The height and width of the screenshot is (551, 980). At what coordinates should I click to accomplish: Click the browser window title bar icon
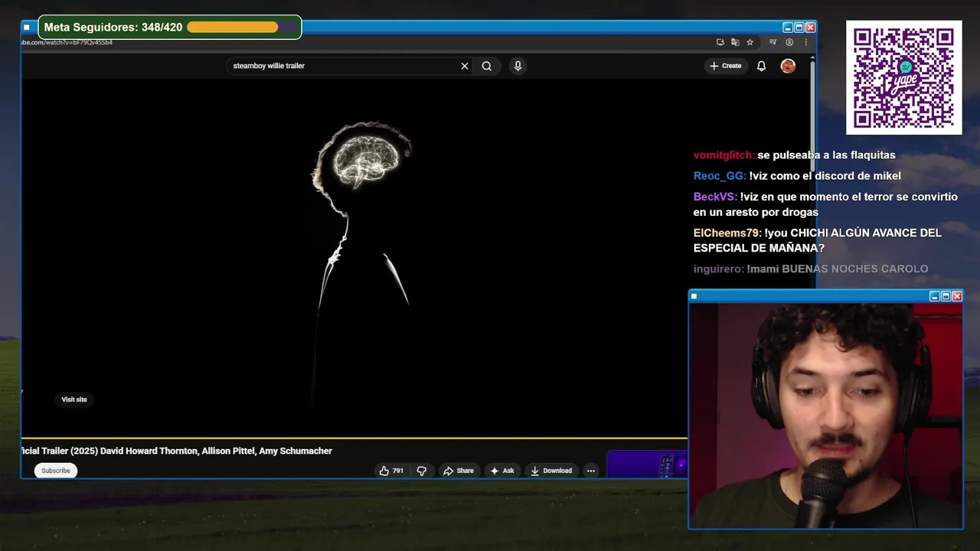pos(26,28)
